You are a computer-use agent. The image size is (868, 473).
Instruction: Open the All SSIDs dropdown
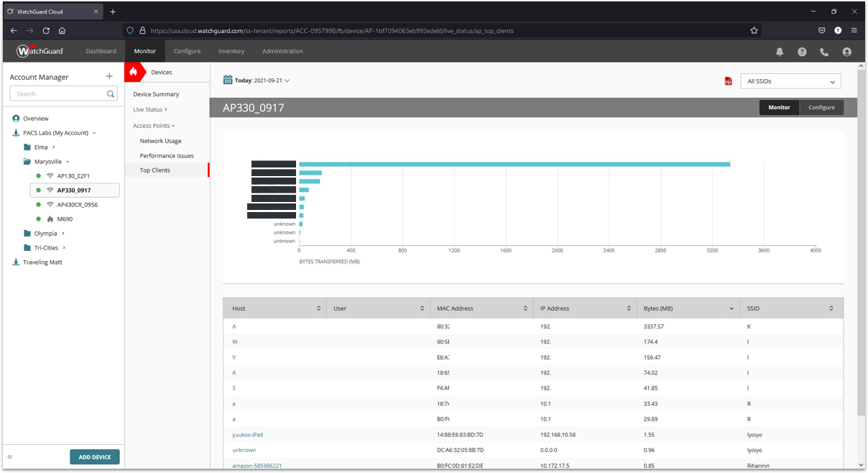click(x=790, y=81)
